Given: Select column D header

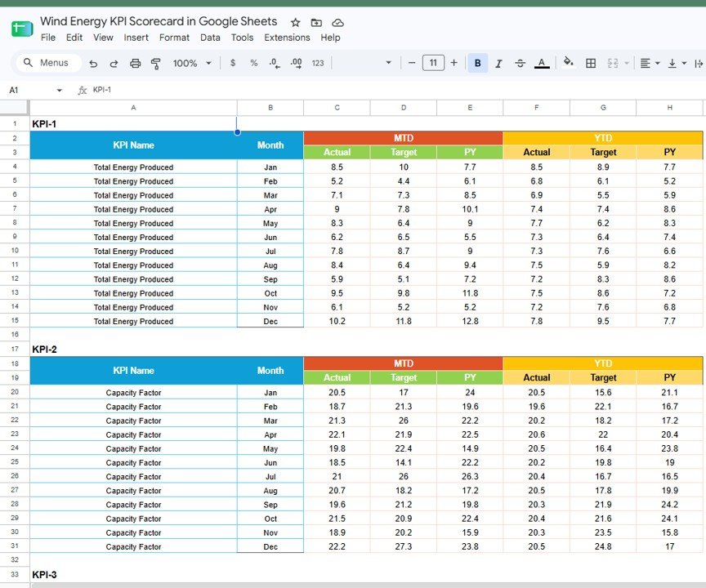Looking at the screenshot, I should pyautogui.click(x=404, y=108).
